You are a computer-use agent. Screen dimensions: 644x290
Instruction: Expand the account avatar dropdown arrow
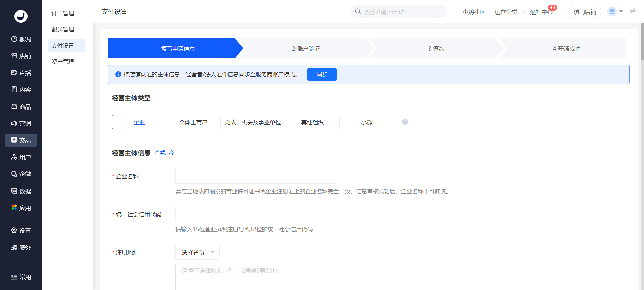coord(621,12)
